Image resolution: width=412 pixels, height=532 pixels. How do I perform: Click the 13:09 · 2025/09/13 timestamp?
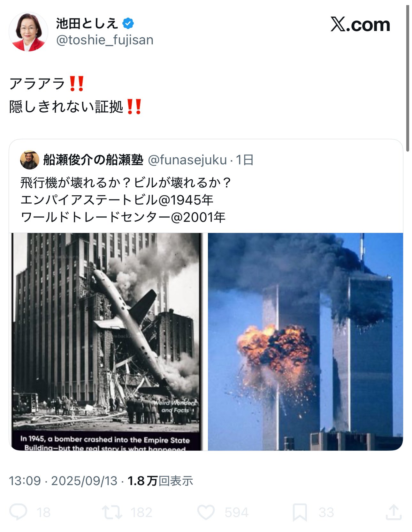tap(63, 481)
